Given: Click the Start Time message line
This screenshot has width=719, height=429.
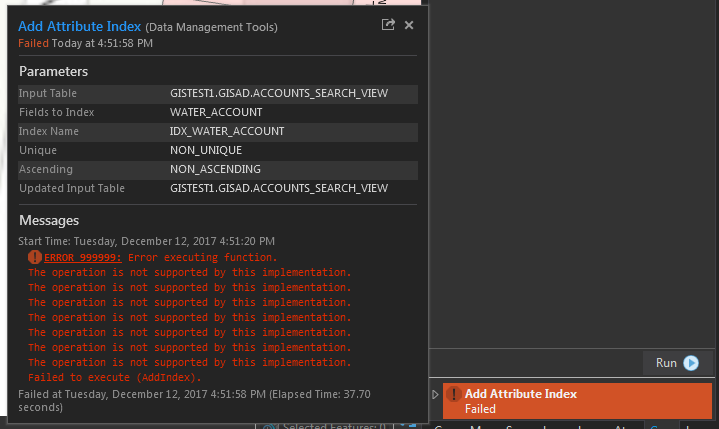Looking at the screenshot, I should tap(146, 241).
